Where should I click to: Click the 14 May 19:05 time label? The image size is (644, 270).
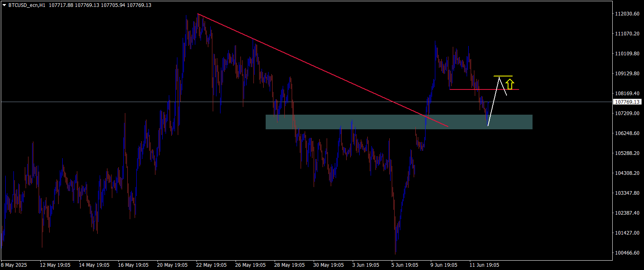[94, 265]
